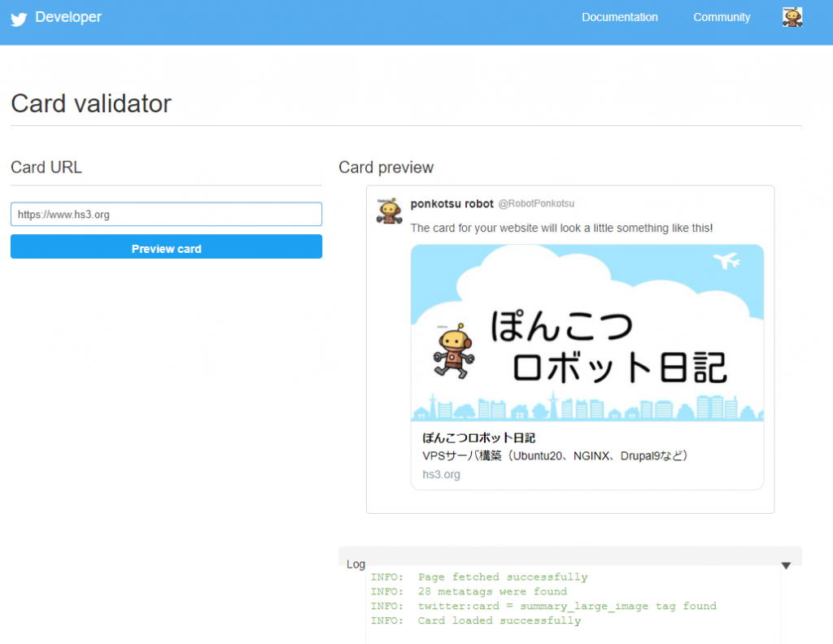The image size is (833, 644).
Task: Open the Community menu
Action: (x=722, y=17)
